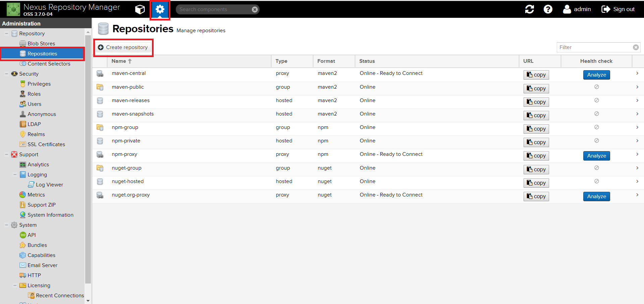Open API under System
This screenshot has height=304, width=644.
click(32, 235)
